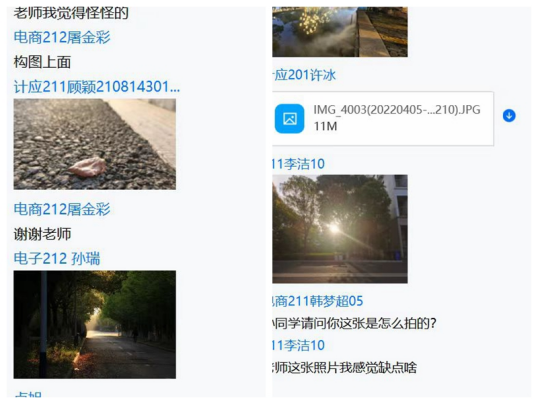This screenshot has height=404, width=538.
Task: Click the 11M file size label
Action: coord(325,126)
